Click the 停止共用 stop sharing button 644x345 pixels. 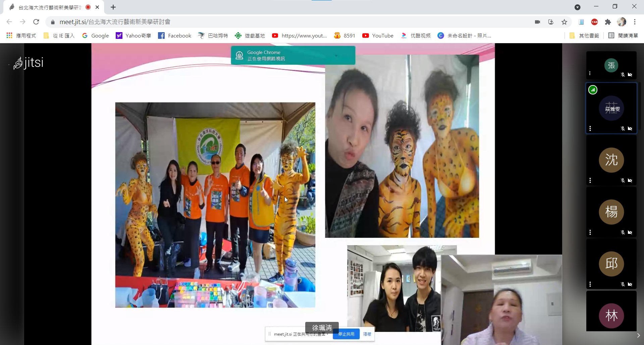pos(346,334)
